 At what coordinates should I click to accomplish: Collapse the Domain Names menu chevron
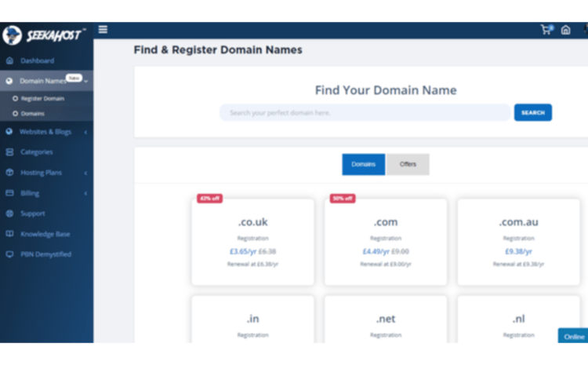click(x=86, y=81)
